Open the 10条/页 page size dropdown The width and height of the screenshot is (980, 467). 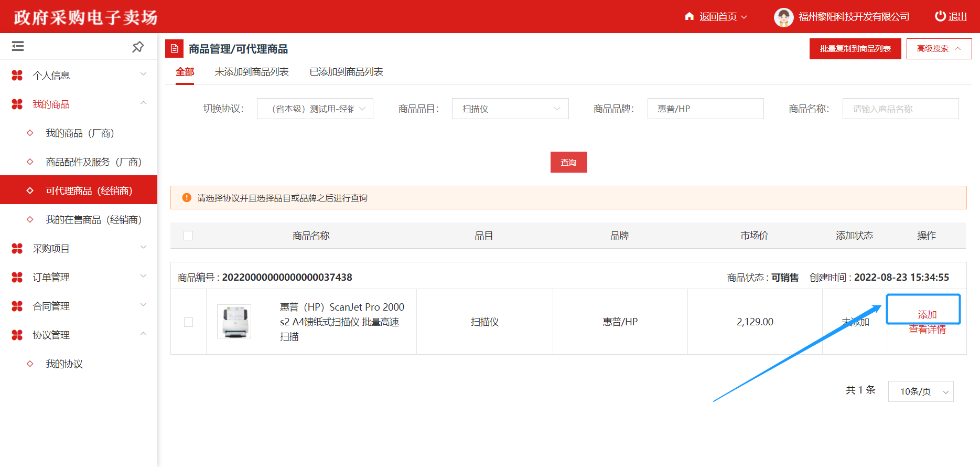pos(920,391)
